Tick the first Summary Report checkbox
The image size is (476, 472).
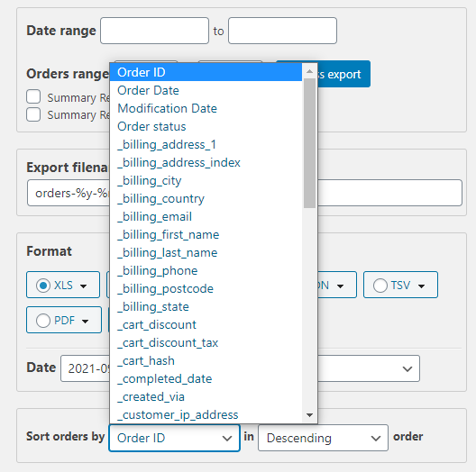tap(33, 96)
